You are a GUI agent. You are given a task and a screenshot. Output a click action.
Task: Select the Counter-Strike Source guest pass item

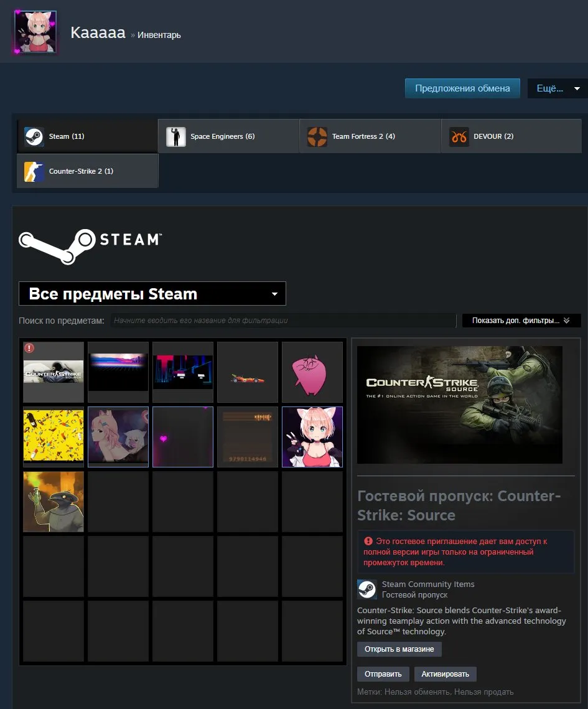click(54, 372)
